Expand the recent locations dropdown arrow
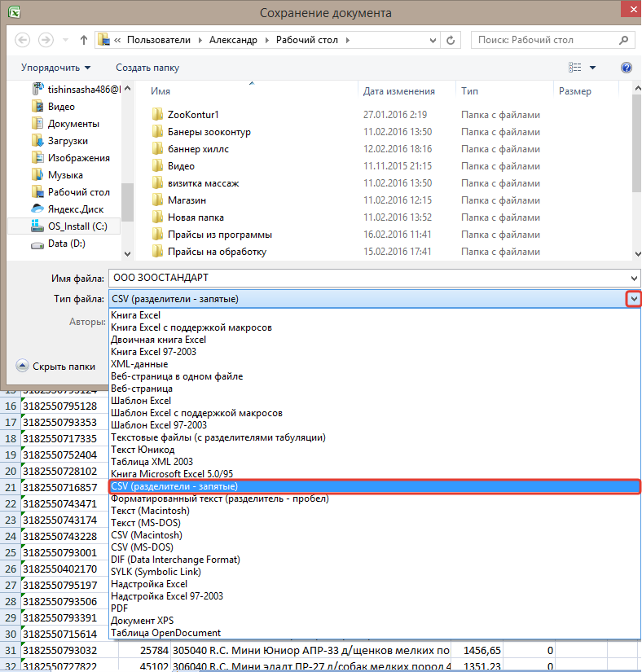The height and width of the screenshot is (672, 642). point(65,40)
